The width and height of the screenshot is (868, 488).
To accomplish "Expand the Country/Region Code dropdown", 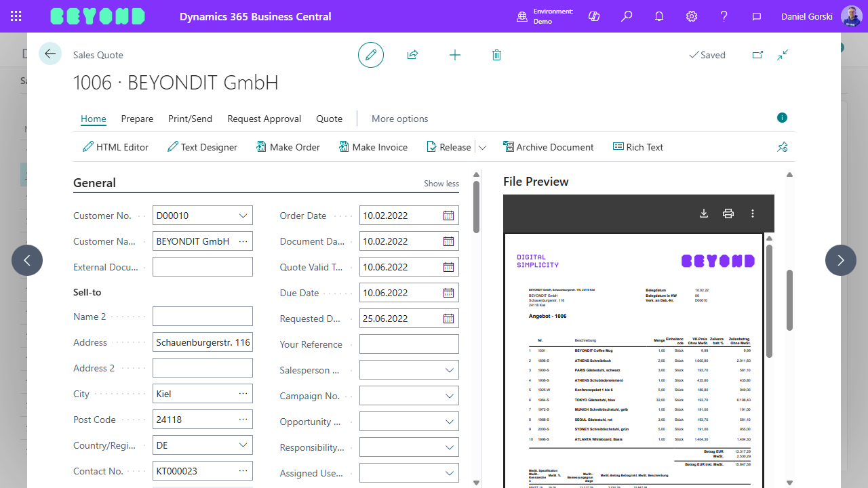I will pyautogui.click(x=243, y=445).
